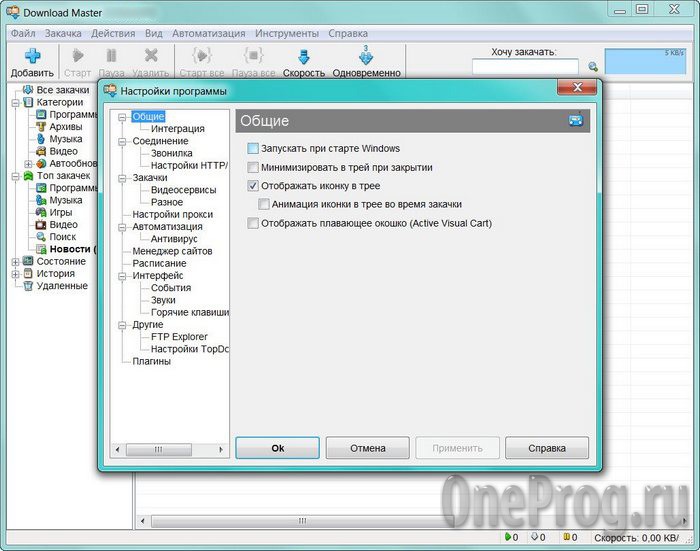Expand the Состояние node in main tree
700x551 pixels.
click(15, 262)
